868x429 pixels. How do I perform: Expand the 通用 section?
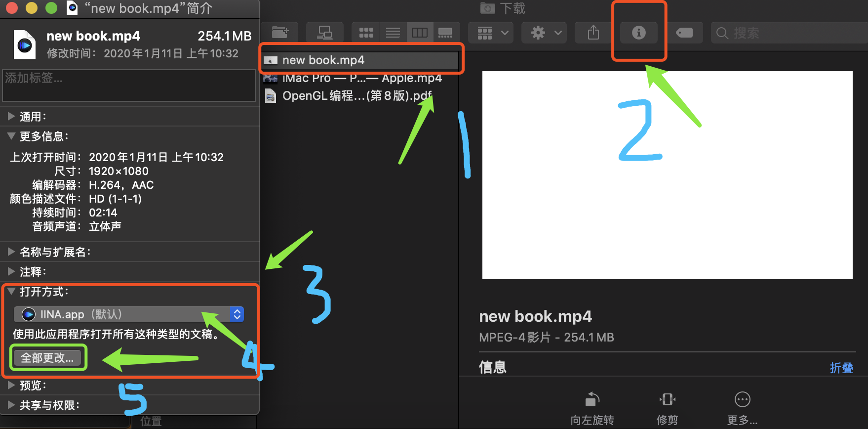coord(11,116)
